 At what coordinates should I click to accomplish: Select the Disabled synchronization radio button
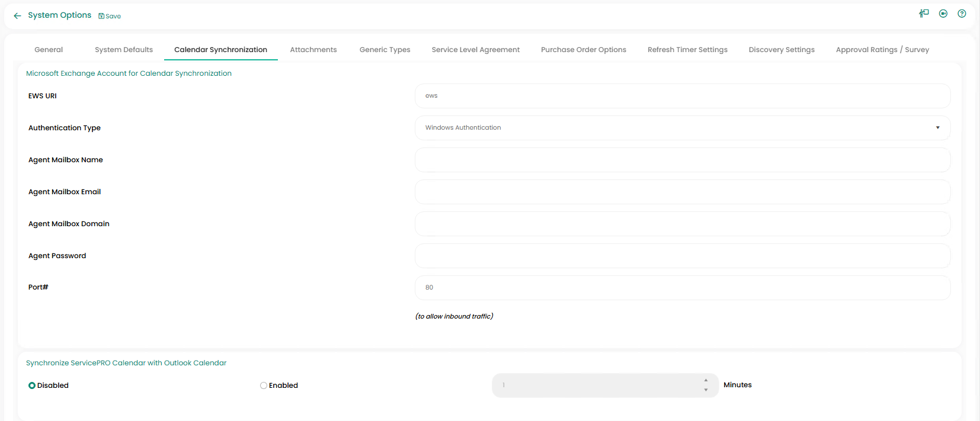pyautogui.click(x=32, y=385)
